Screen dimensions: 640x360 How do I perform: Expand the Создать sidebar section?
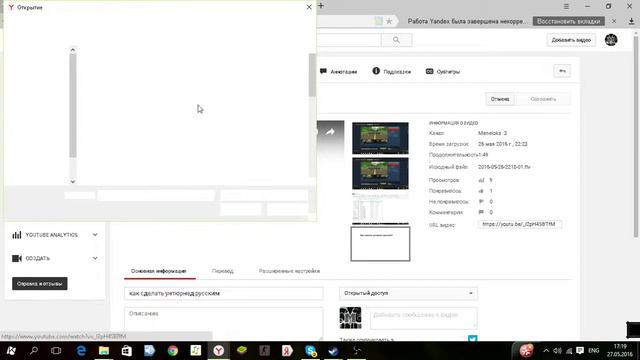click(x=95, y=258)
